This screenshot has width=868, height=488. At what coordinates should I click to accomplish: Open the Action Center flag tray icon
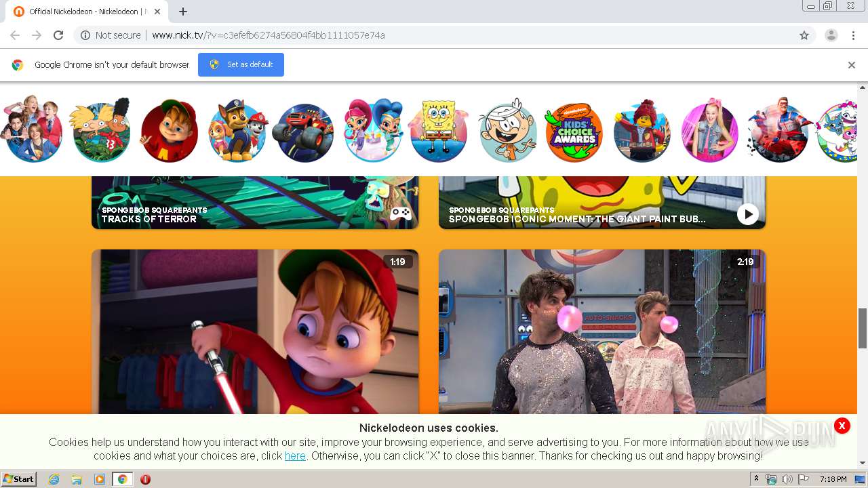tap(804, 479)
